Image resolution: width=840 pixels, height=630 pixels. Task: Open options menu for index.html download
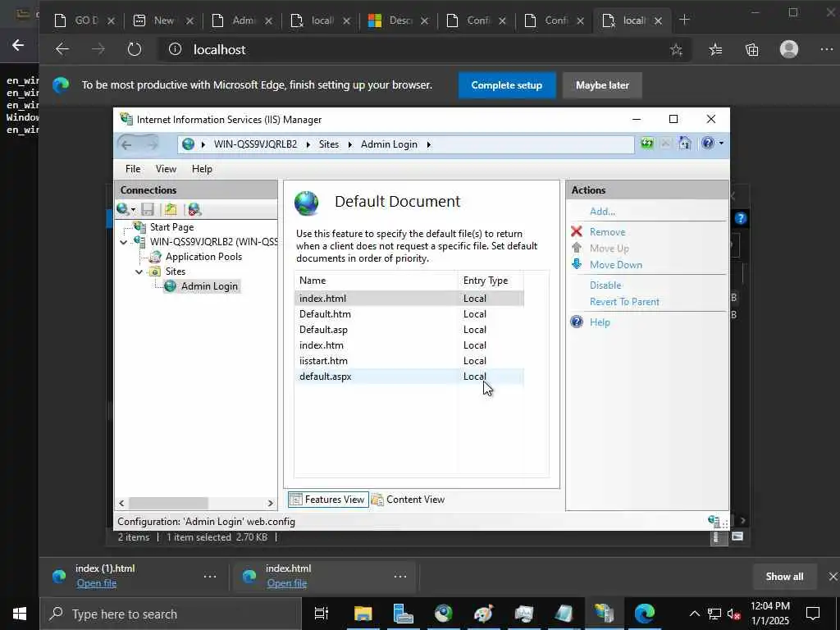[400, 577]
